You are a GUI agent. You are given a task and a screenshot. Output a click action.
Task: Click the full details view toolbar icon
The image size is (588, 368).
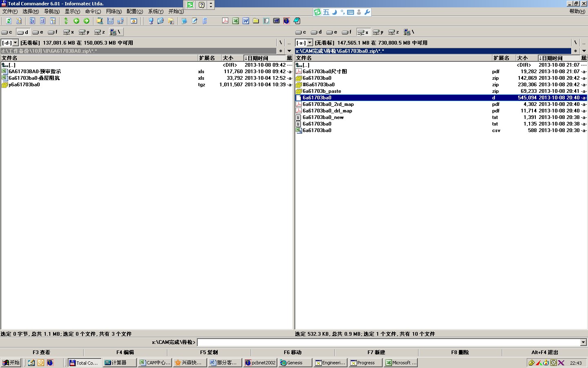point(42,21)
